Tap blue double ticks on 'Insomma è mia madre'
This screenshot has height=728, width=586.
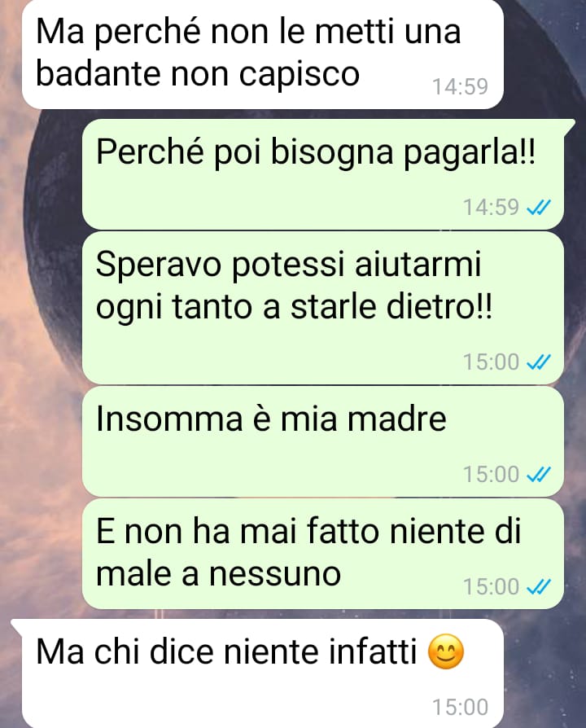(538, 475)
